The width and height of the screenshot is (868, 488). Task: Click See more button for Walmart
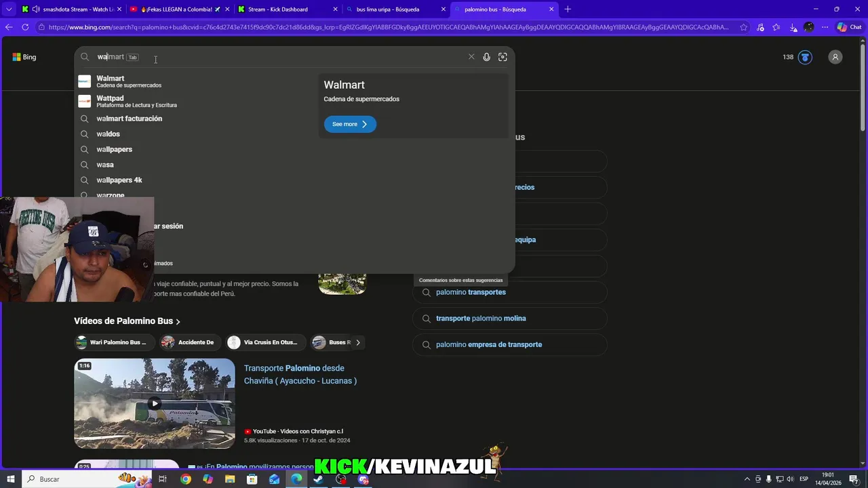(350, 124)
